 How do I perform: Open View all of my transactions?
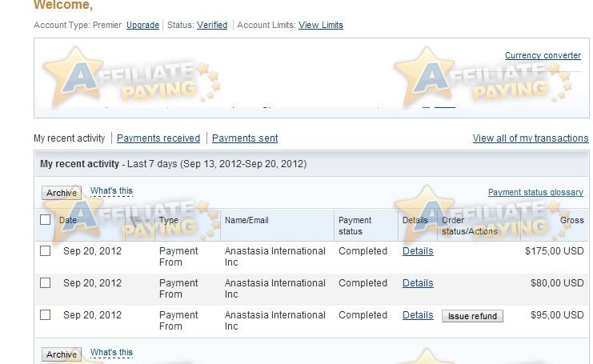pyautogui.click(x=531, y=138)
